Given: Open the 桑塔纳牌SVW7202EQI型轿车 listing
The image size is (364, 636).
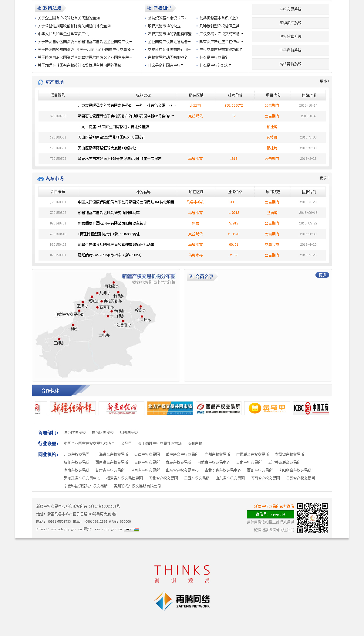Looking at the screenshot, I should click(110, 255).
